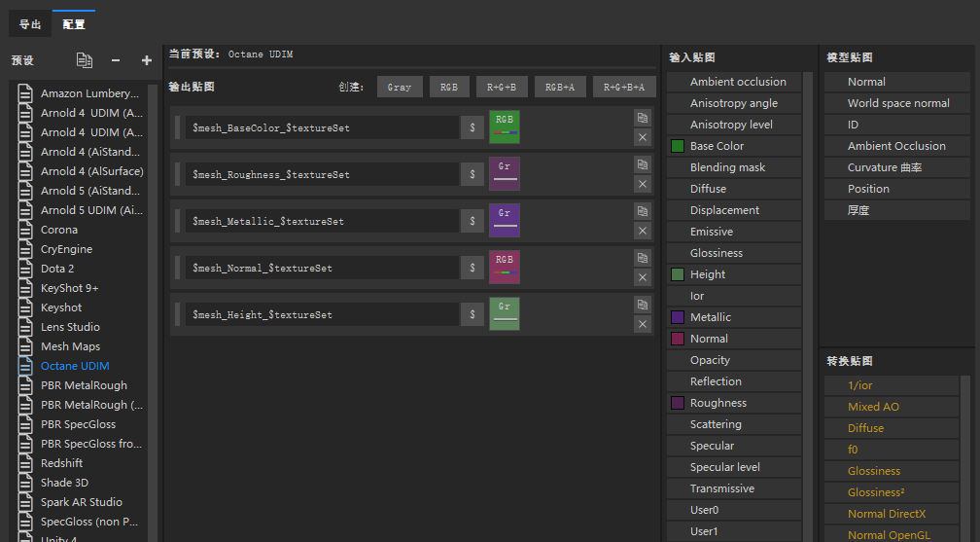
Task: Duplicate the $mesh_Normal output map
Action: [x=642, y=258]
